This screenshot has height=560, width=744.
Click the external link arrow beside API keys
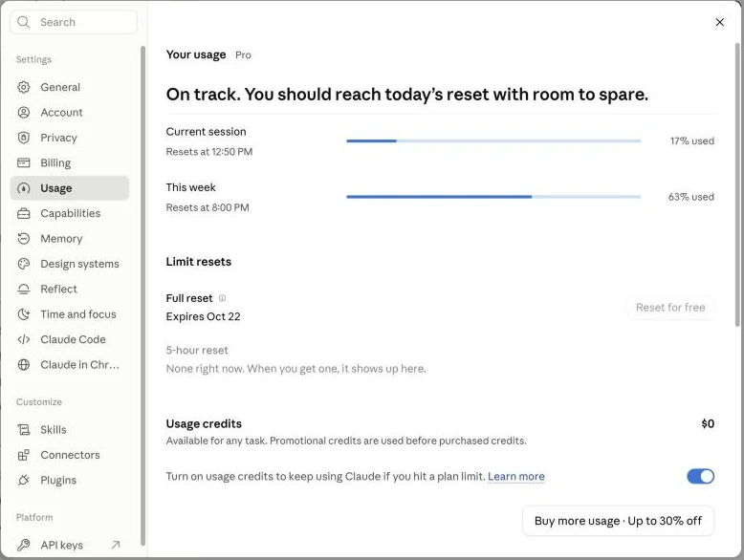click(116, 545)
